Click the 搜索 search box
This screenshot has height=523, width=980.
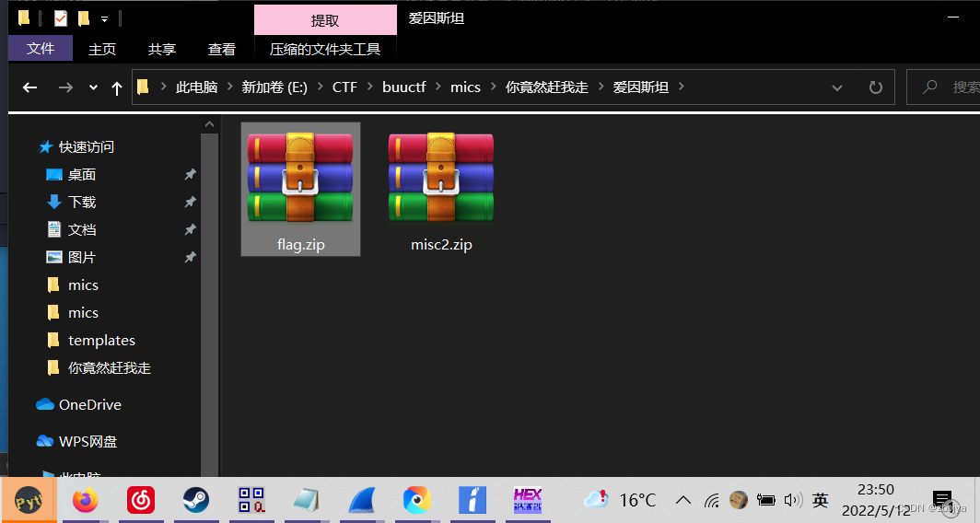click(944, 87)
